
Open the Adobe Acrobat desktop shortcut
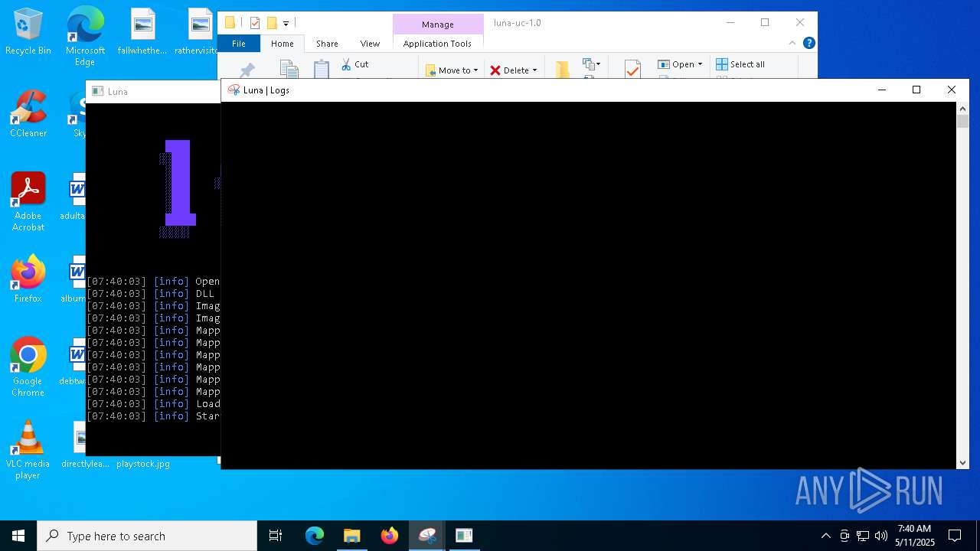click(28, 202)
